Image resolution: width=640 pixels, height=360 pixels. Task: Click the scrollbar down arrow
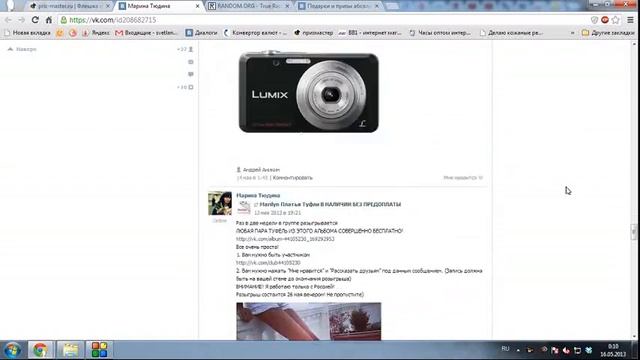coord(634,336)
